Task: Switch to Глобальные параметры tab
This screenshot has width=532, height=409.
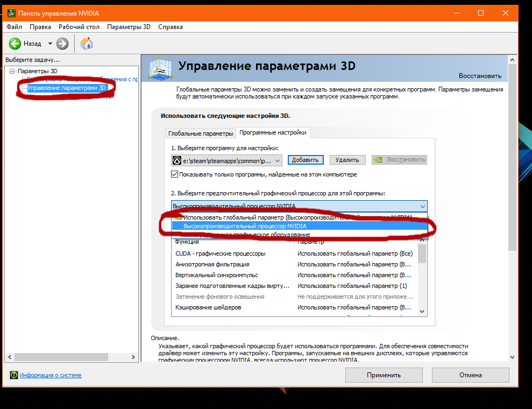Action: tap(201, 133)
